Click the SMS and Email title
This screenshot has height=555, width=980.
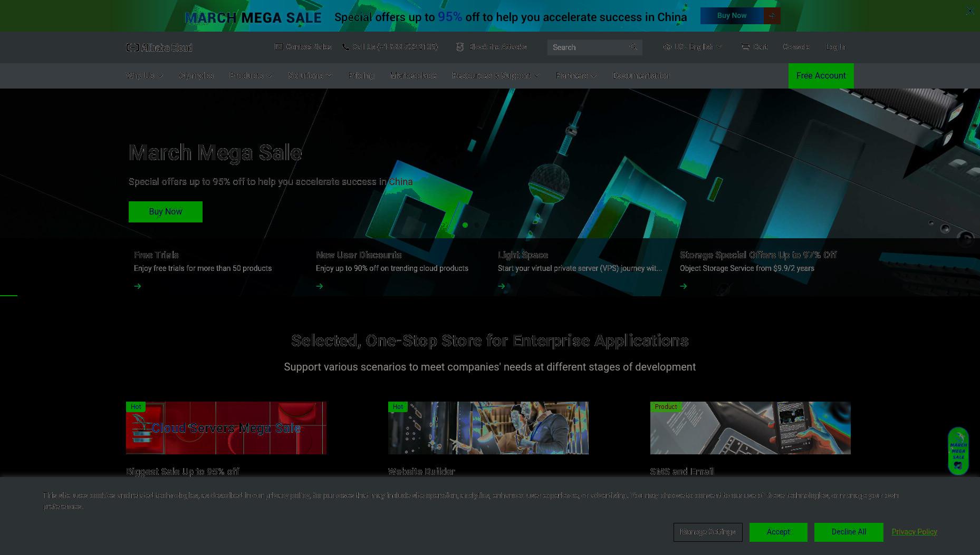point(682,472)
